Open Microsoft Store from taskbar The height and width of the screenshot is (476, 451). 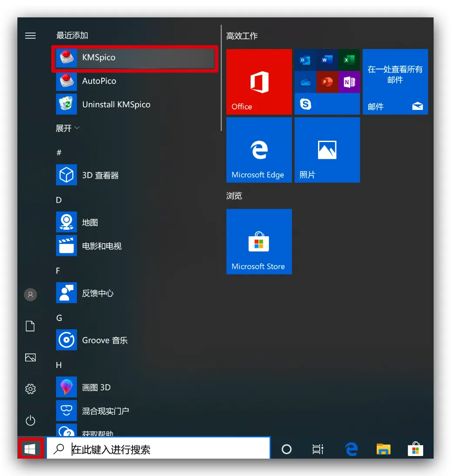click(x=415, y=449)
